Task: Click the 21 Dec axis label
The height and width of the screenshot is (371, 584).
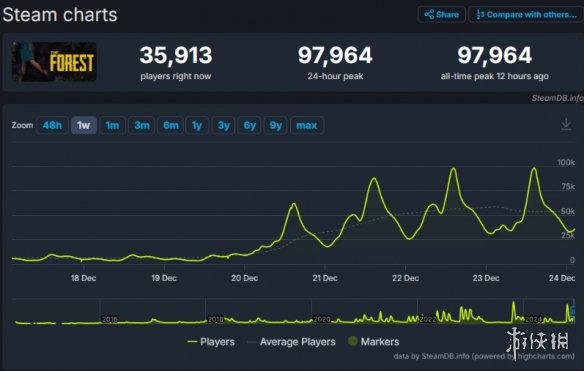Action: 325,278
